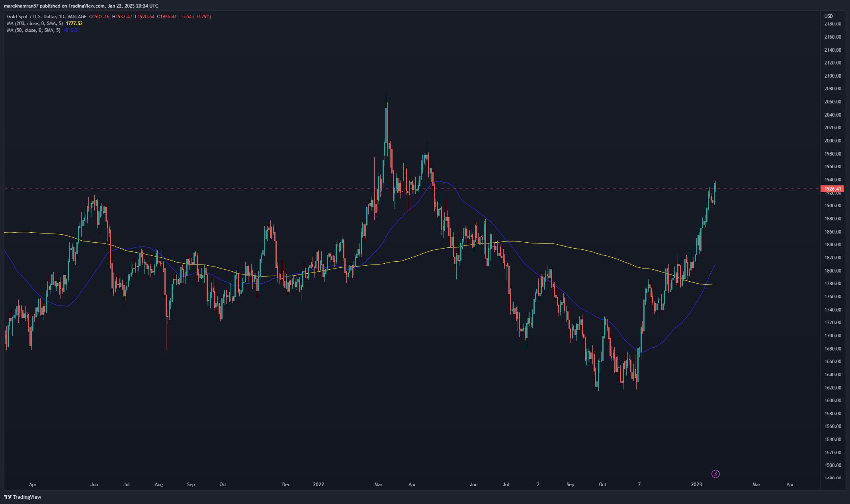Click the 1D interval label in the legend
This screenshot has height=504, width=850.
61,17
